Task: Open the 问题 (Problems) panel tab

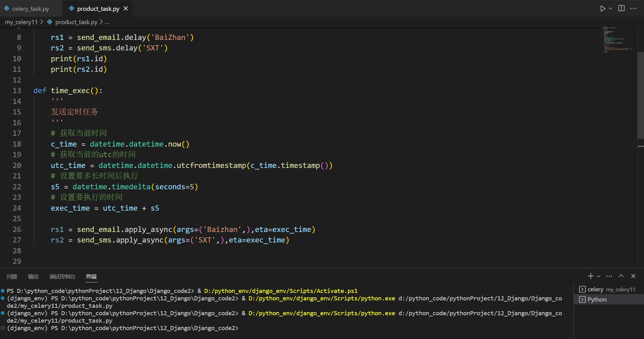Action: pyautogui.click(x=12, y=277)
